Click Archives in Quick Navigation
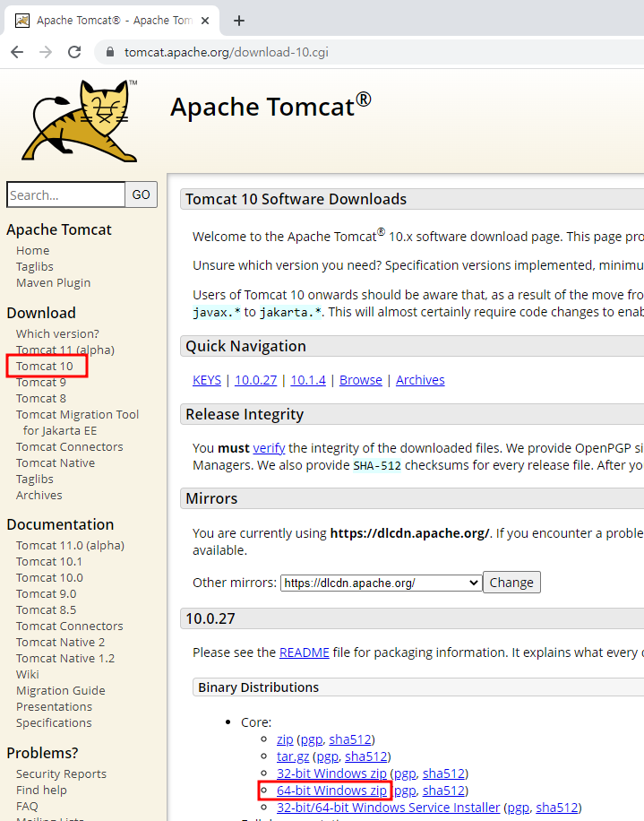This screenshot has width=644, height=821. 420,380
